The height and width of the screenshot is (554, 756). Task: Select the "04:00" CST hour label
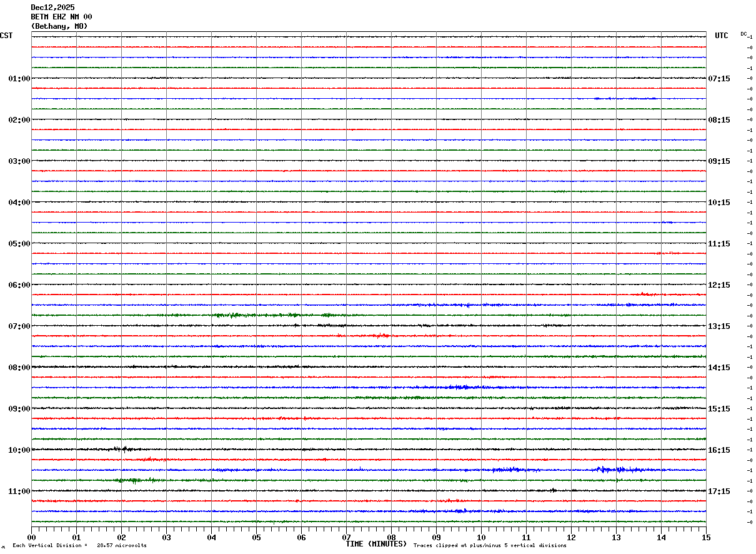click(x=19, y=203)
